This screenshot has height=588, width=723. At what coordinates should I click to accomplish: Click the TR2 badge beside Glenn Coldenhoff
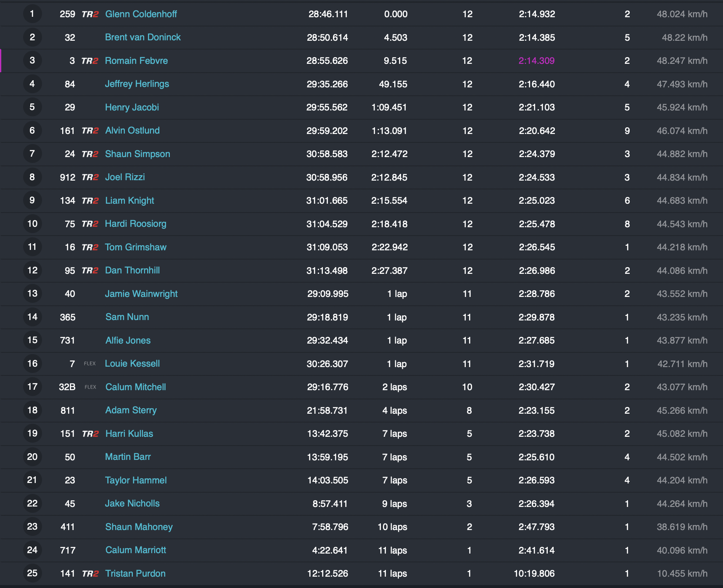[x=90, y=14]
